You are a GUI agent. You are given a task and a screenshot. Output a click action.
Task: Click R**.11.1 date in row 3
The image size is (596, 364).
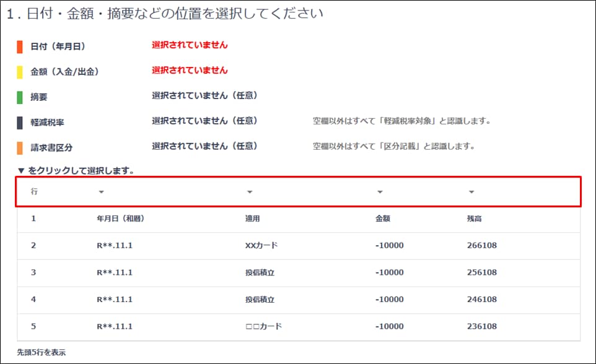pyautogui.click(x=115, y=272)
